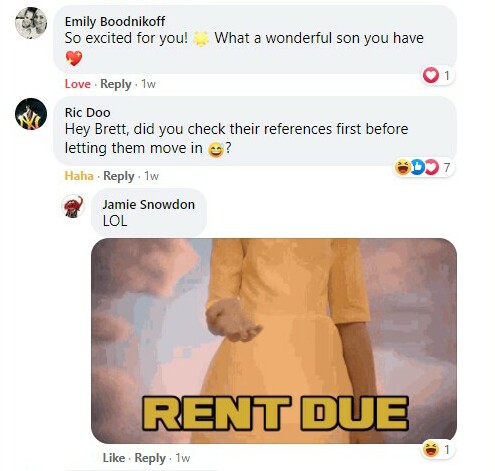Reply to Emily Boodnikoff's comment
Image resolution: width=495 pixels, height=471 pixels.
coord(116,84)
